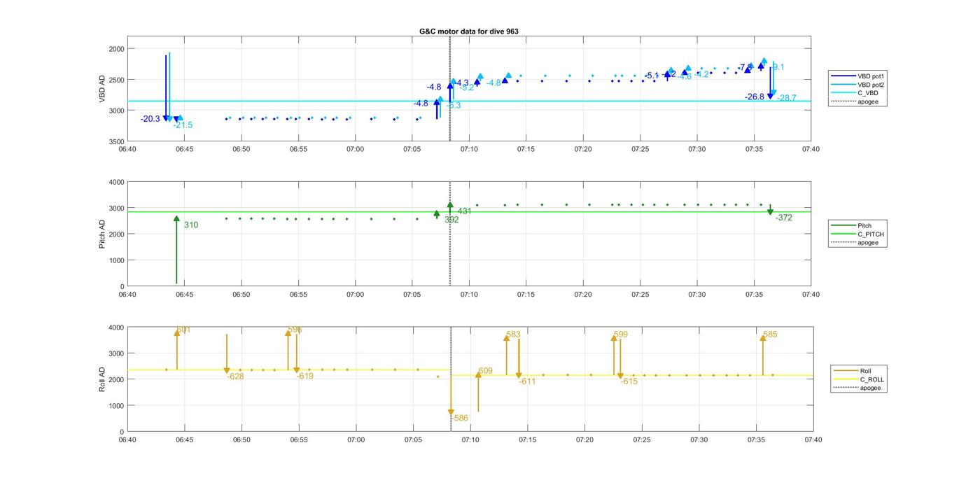Image resolution: width=980 pixels, height=485 pixels.
Task: Click the '2500' tick on VBD axis
Action: tap(116, 80)
